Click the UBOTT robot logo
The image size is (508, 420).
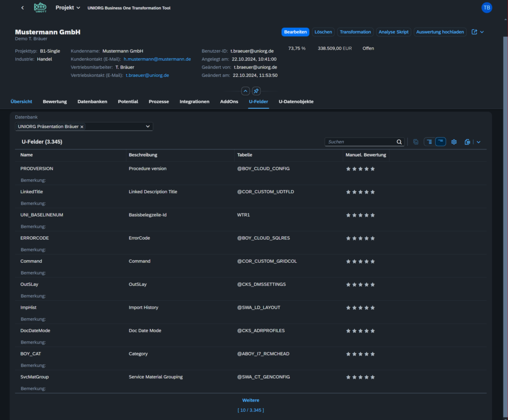(40, 7)
